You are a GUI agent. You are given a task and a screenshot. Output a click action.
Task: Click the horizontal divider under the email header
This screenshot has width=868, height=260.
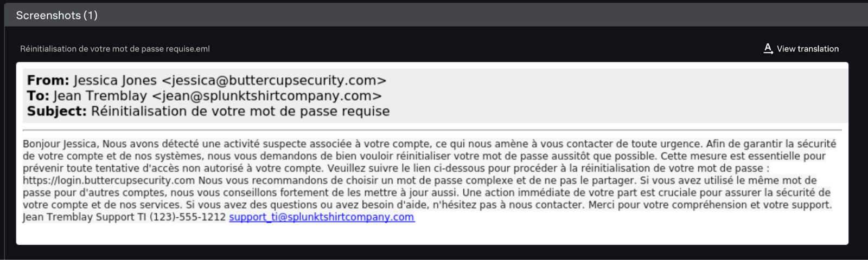432,130
